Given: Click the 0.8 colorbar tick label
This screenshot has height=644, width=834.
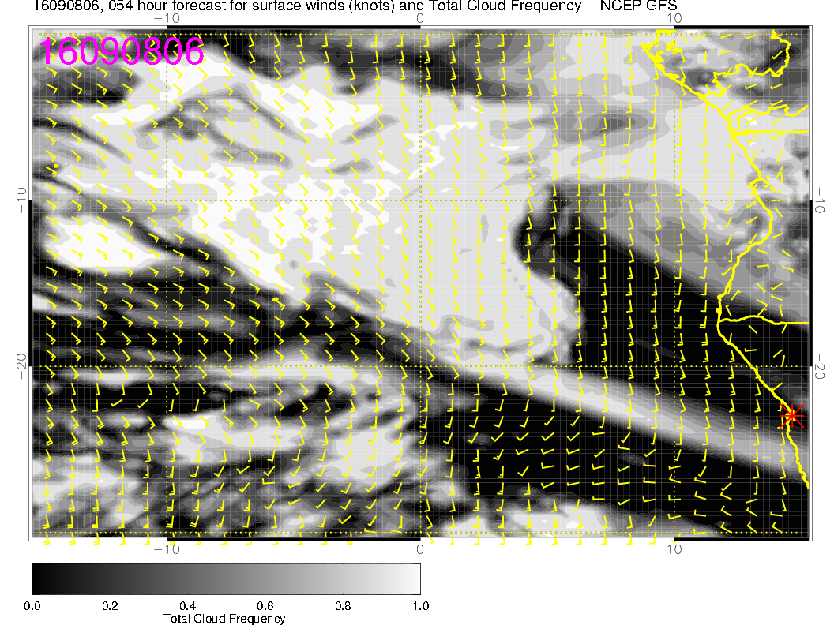Looking at the screenshot, I should [343, 606].
